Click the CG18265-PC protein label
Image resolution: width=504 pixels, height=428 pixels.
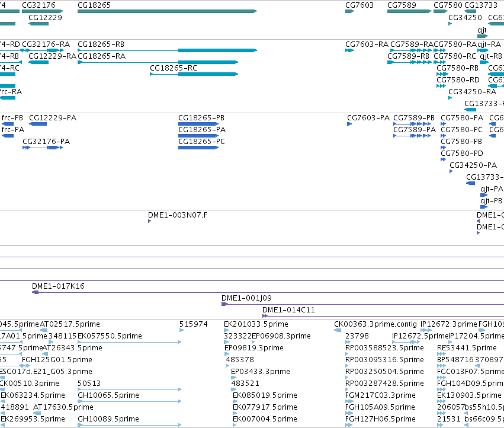click(202, 141)
